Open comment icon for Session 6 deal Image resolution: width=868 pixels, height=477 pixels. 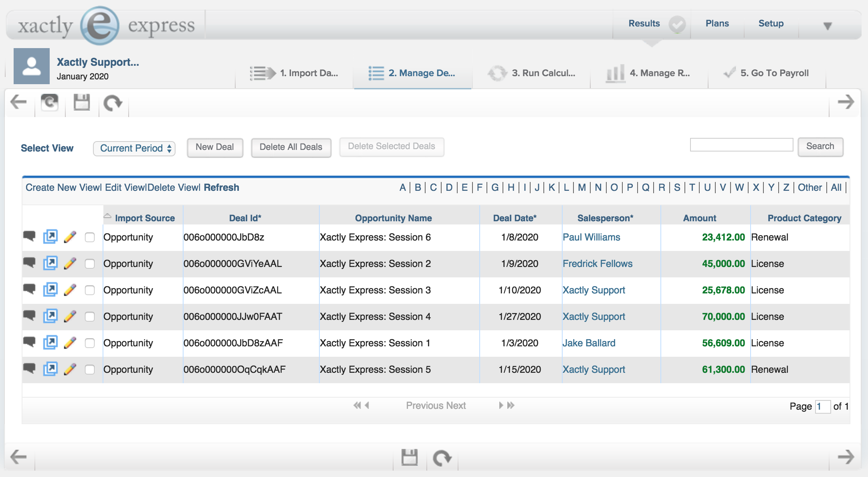(29, 236)
